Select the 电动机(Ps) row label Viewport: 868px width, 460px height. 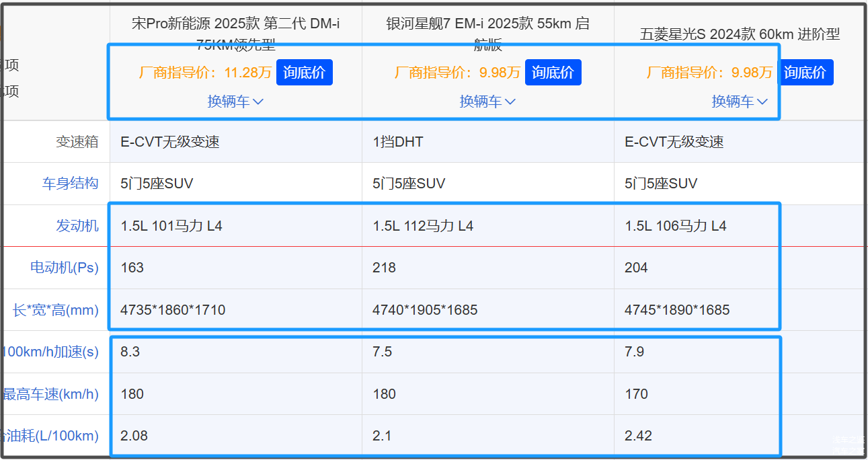tap(64, 268)
